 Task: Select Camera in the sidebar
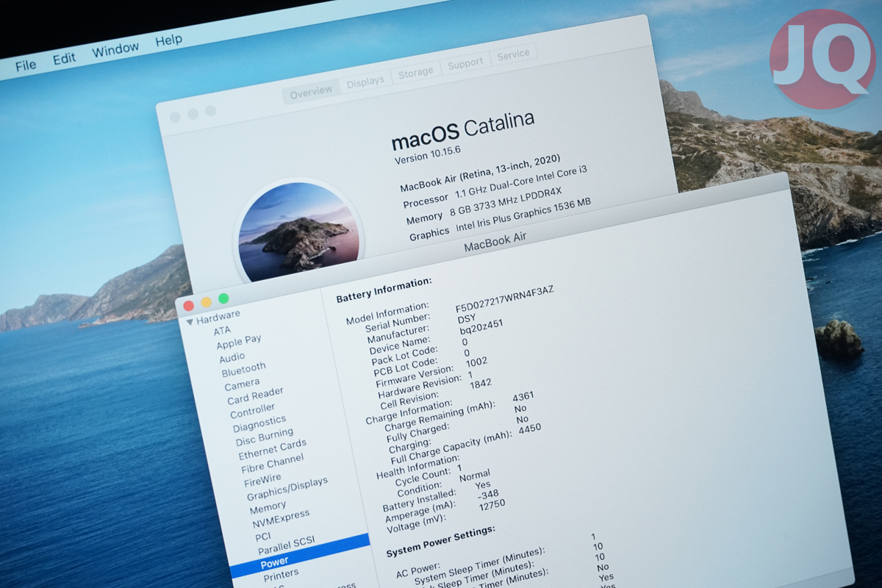point(242,384)
